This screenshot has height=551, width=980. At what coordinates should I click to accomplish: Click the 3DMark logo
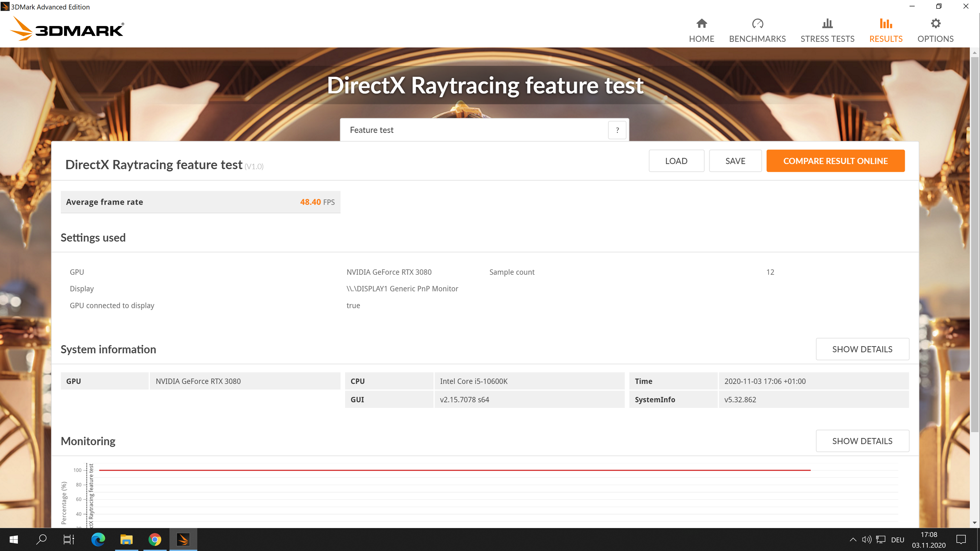click(x=67, y=29)
